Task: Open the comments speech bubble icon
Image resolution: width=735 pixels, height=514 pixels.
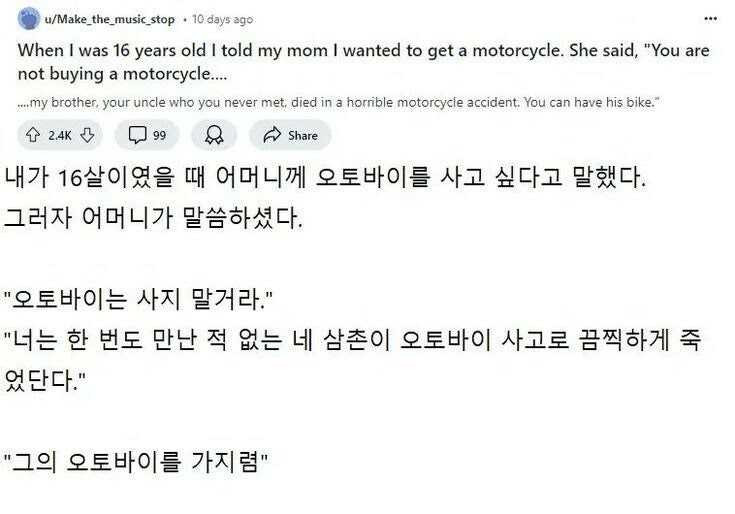Action: [x=137, y=135]
